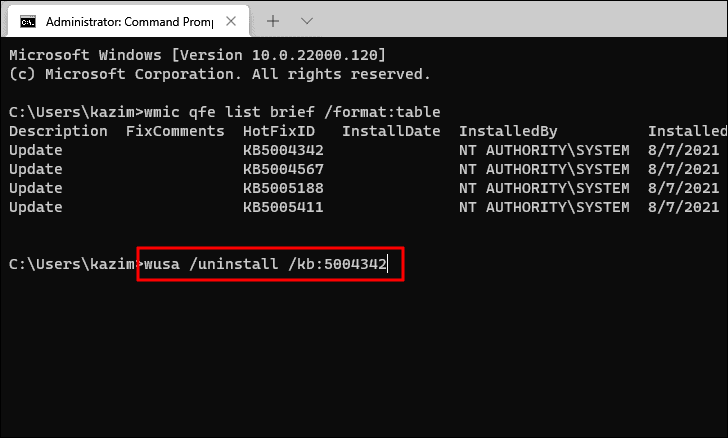Click NT AUTHORITY\SYSTEM in KB5005411 row
This screenshot has height=438, width=728.
tap(544, 207)
